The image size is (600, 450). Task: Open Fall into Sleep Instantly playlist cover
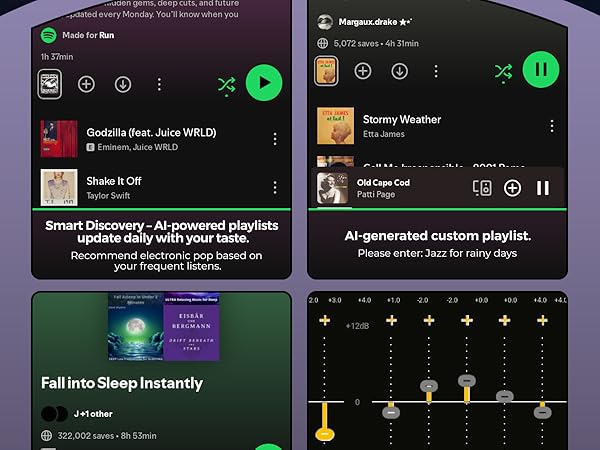coord(164,327)
